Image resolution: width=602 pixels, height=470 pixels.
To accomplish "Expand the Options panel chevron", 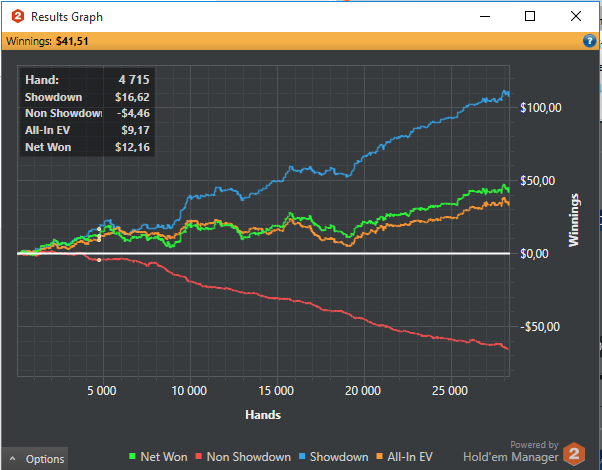I will tap(13, 458).
